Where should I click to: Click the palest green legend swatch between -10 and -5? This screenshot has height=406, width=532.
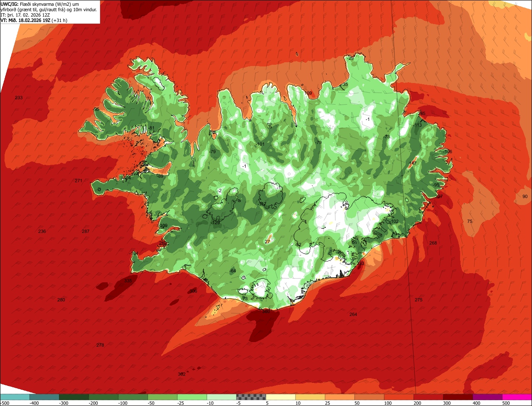pyautogui.click(x=222, y=397)
